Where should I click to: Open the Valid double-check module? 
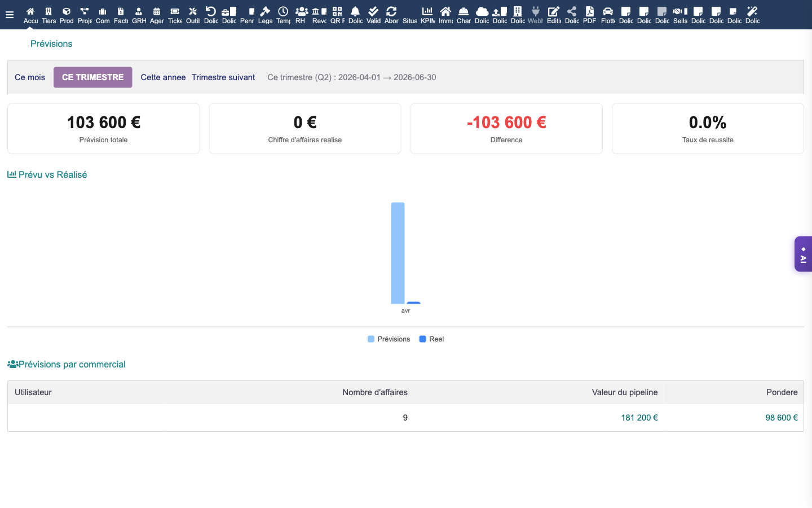[373, 15]
